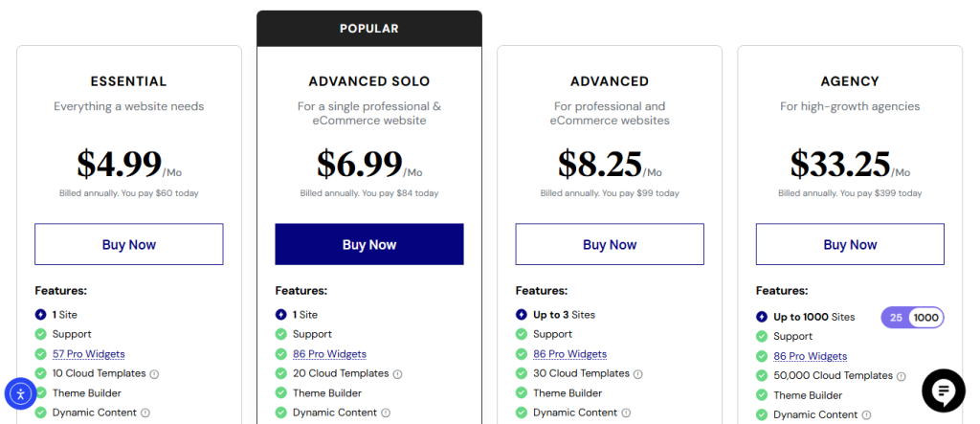This screenshot has height=424, width=980.
Task: Select 1000 sites in Agency toggle
Action: (x=925, y=318)
